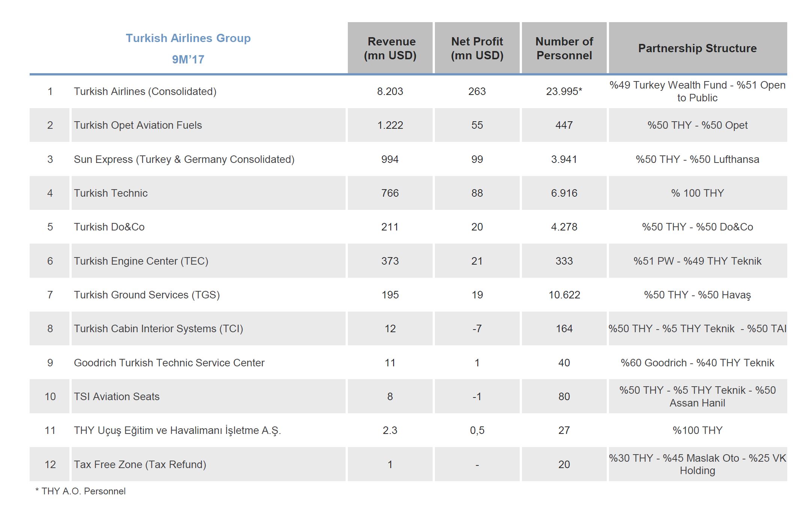Select 'Turkish Engine Center (TEC)' row name
Screen dimensions: 812x515
coord(141,261)
